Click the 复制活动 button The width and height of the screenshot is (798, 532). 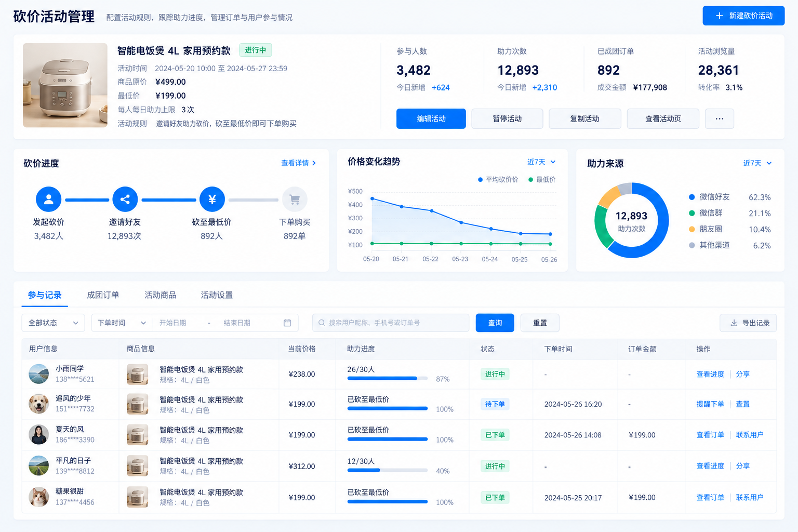pyautogui.click(x=585, y=118)
